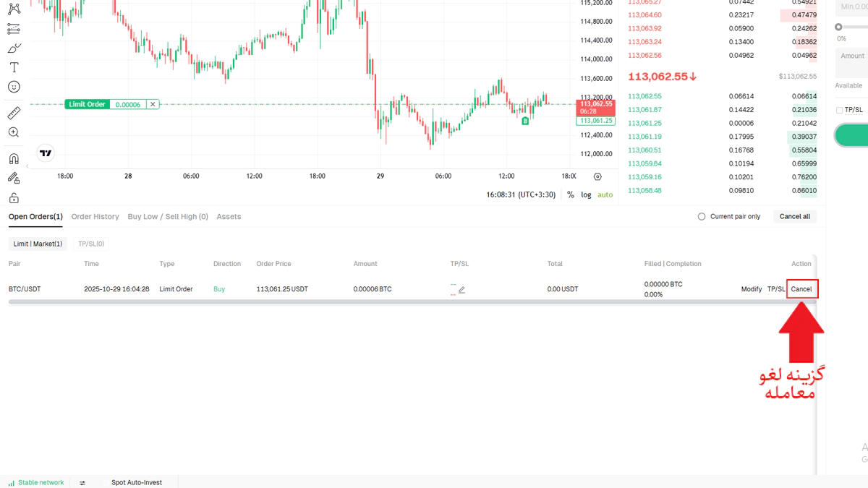
Task: Cancel the BTC/USDT limit order
Action: pyautogui.click(x=801, y=289)
